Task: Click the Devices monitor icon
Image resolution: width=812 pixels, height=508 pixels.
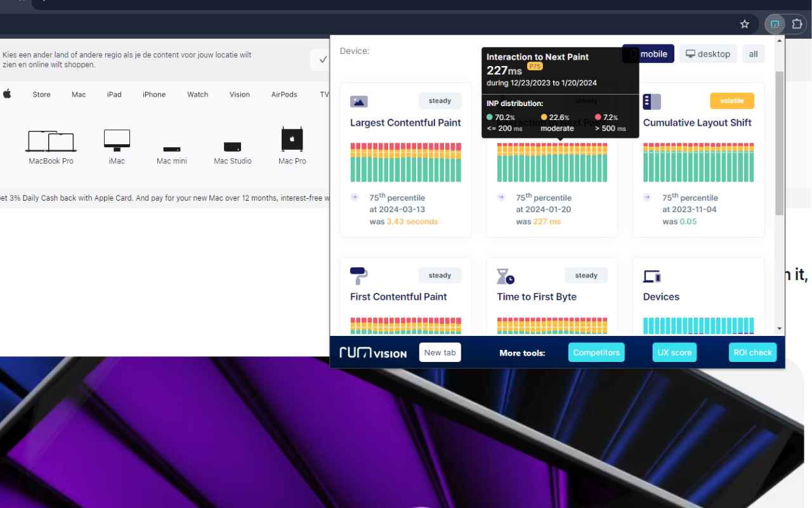Action: coord(651,275)
